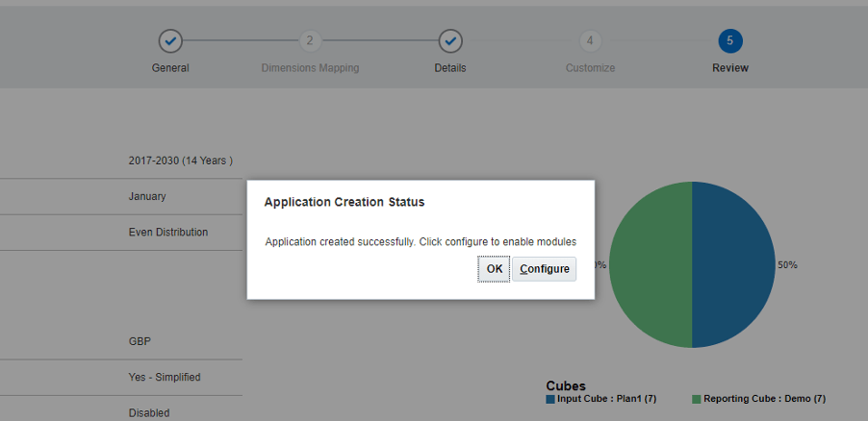Jump to the Customize step label

tap(590, 68)
